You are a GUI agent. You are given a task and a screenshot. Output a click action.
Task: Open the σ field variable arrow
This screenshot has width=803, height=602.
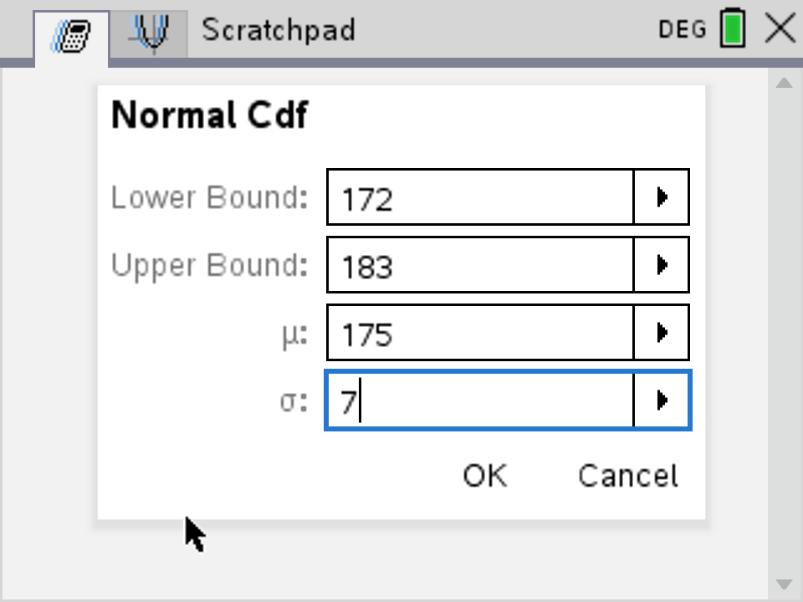(661, 400)
